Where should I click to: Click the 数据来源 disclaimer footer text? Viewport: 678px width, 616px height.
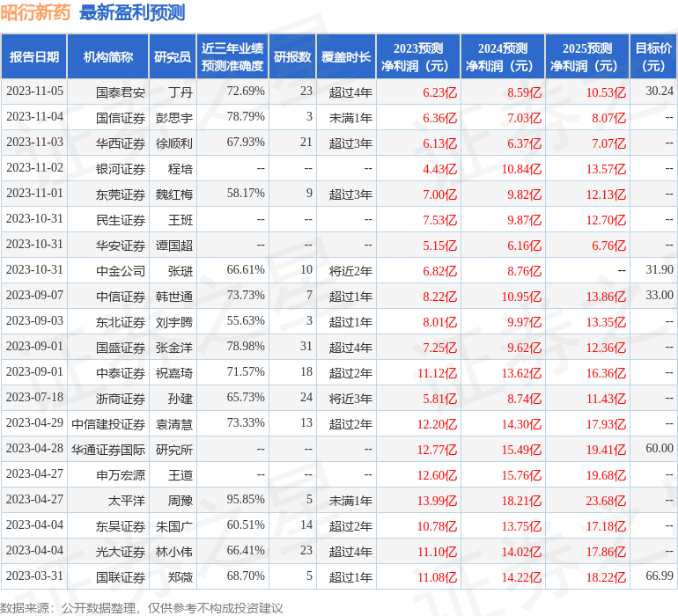142,608
